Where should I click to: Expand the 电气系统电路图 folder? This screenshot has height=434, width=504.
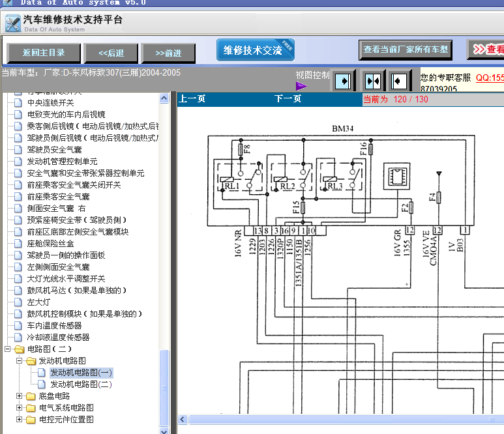20,408
